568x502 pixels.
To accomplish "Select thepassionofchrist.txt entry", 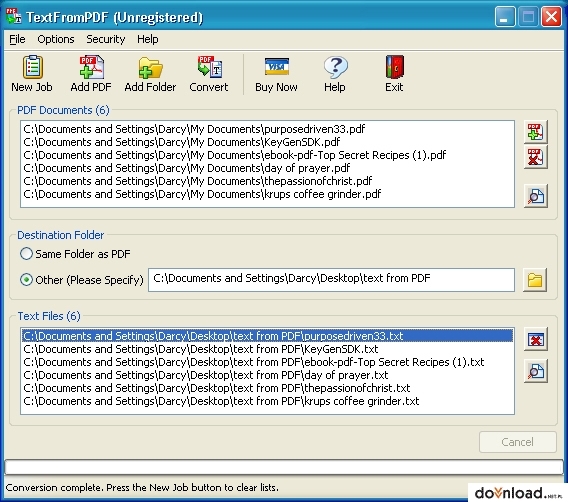I will click(267, 388).
